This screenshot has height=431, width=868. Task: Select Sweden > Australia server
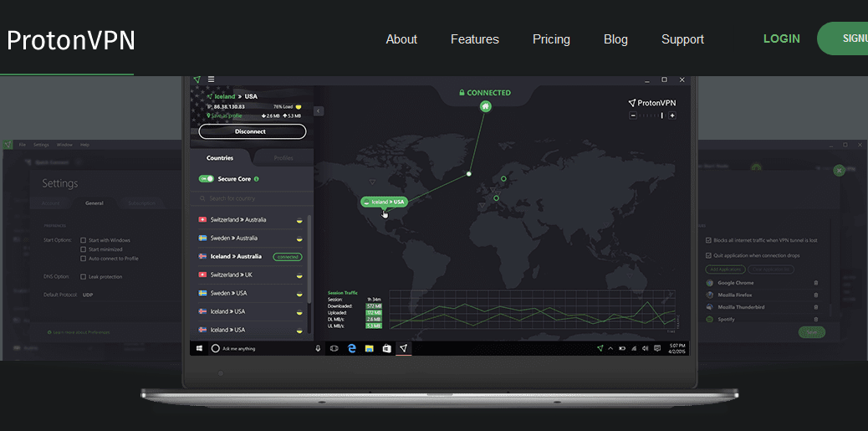pos(251,239)
